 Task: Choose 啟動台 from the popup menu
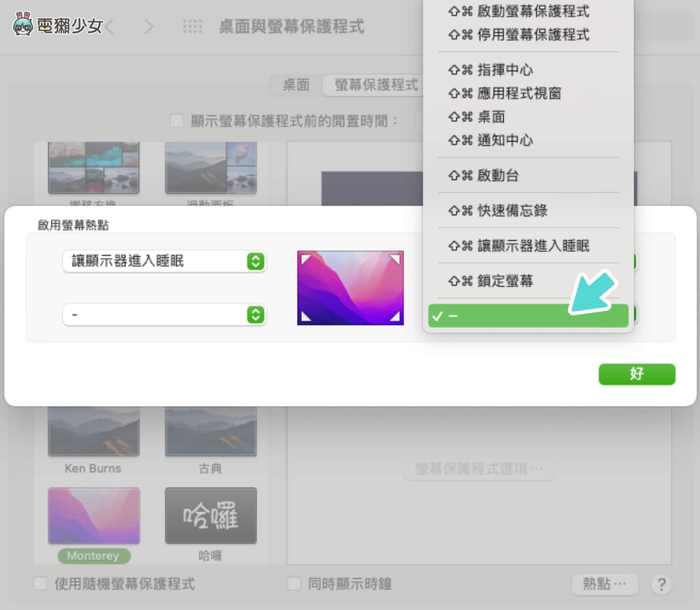tap(498, 175)
